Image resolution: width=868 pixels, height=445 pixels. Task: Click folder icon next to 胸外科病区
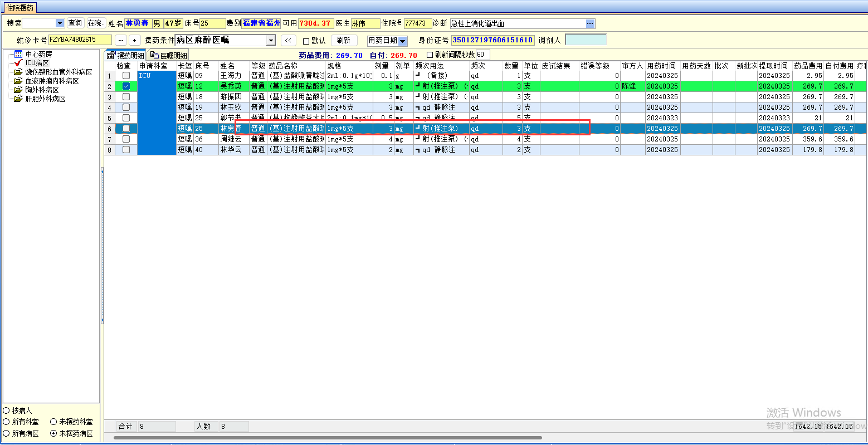(18, 90)
